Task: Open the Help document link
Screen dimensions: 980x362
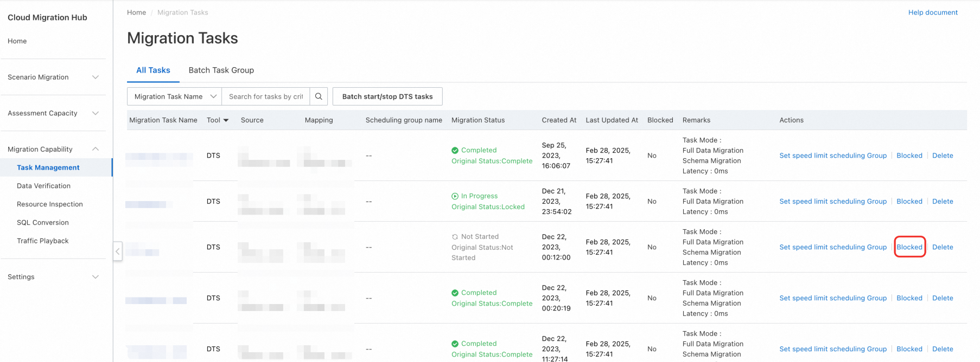Action: click(933, 12)
